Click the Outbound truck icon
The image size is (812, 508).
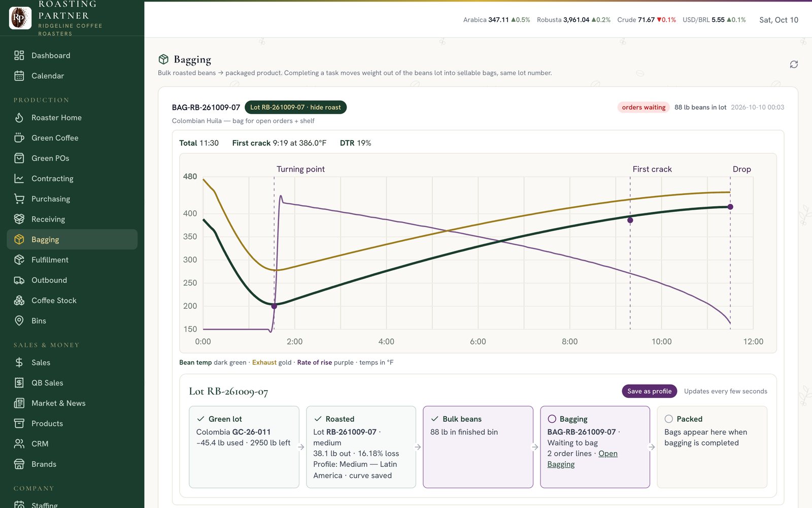coord(19,280)
